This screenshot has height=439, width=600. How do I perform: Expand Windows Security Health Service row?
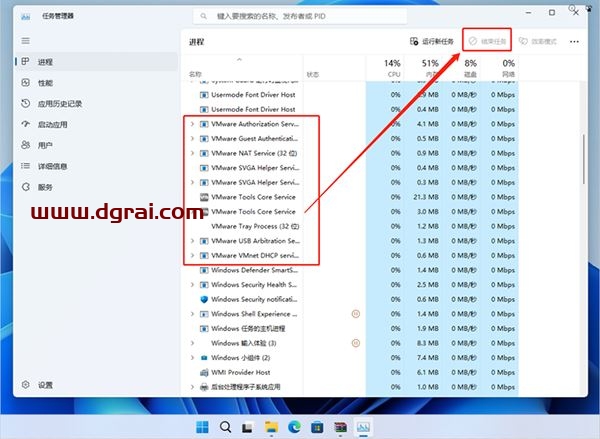(192, 284)
